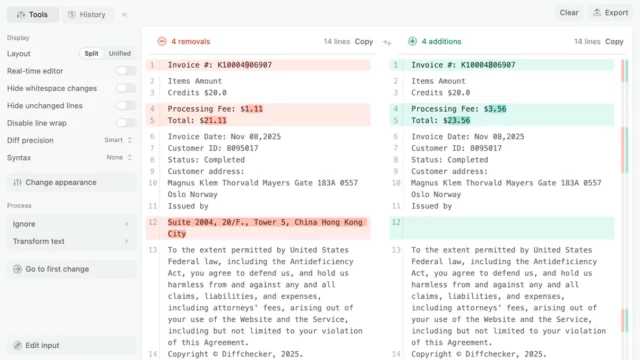Image resolution: width=640 pixels, height=360 pixels.
Task: Click the History clock icon
Action: coord(72,15)
